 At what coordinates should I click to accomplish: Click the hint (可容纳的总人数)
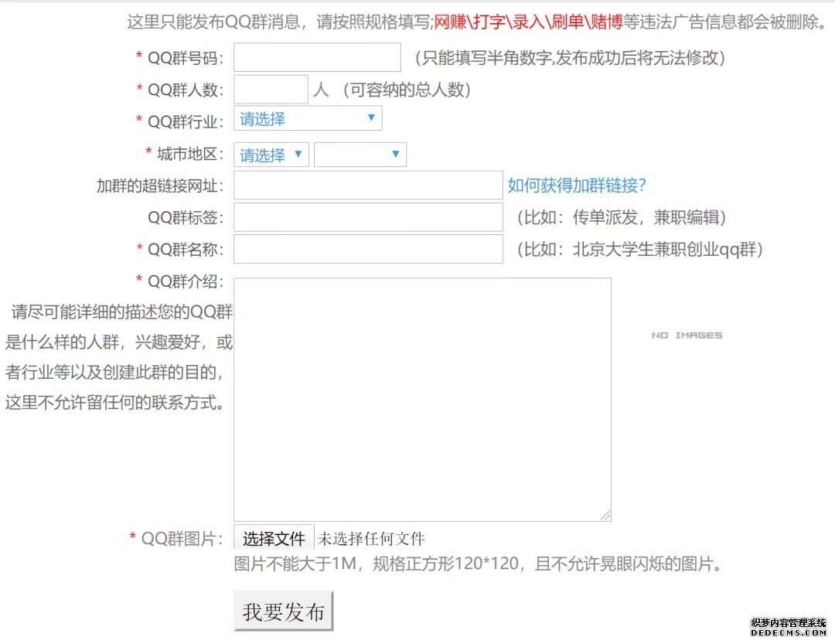click(x=407, y=90)
